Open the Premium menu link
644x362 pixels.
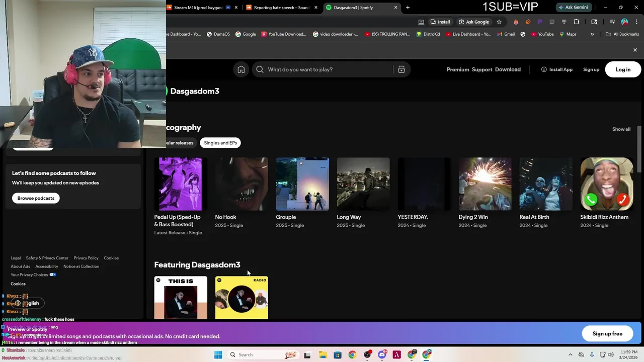pos(458,69)
